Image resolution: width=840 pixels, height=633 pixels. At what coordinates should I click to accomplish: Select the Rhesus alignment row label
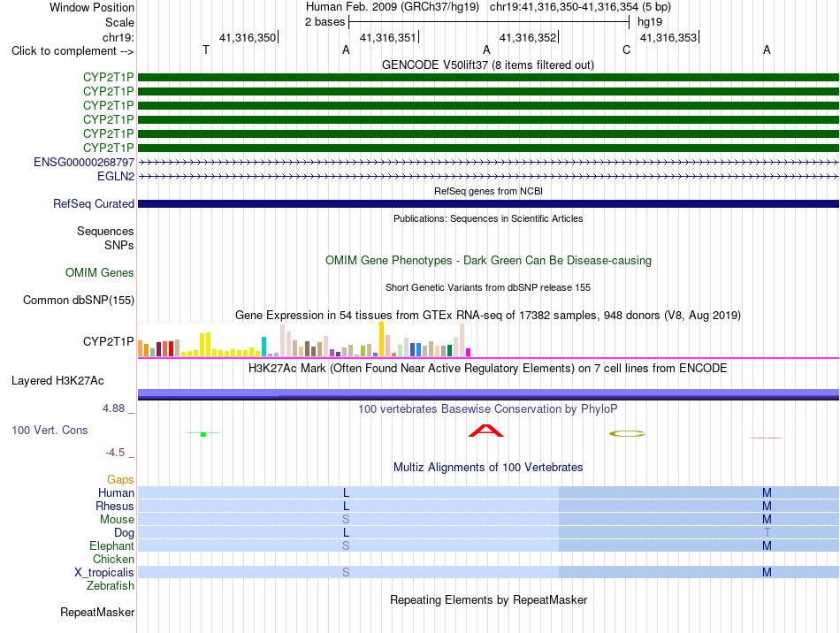tap(115, 506)
